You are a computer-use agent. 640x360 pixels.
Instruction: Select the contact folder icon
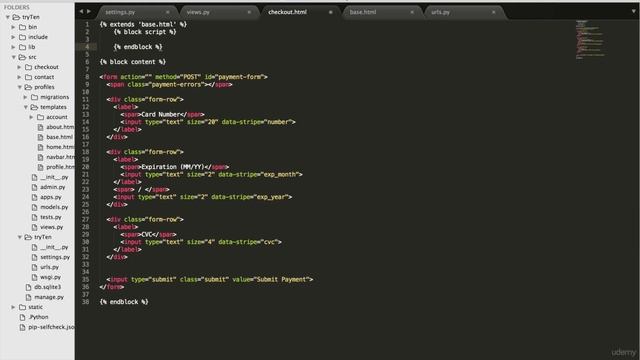pos(29,77)
